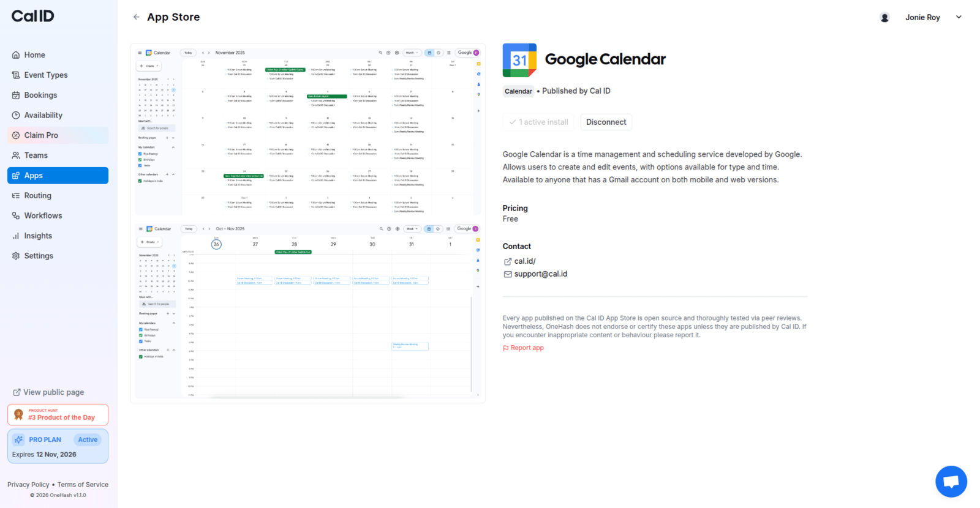Click the Pricing heading
Image resolution: width=980 pixels, height=508 pixels.
click(x=515, y=208)
